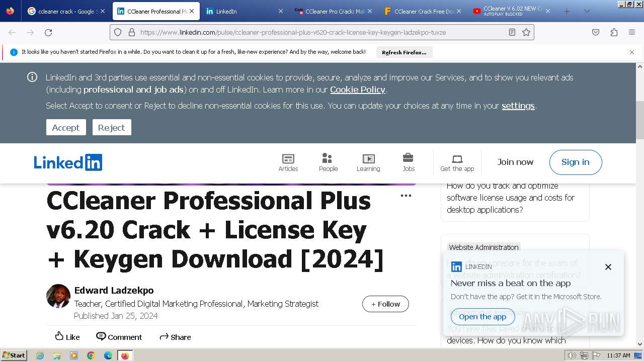Open Learning in LinkedIn navigation
644x362 pixels.
[368, 162]
